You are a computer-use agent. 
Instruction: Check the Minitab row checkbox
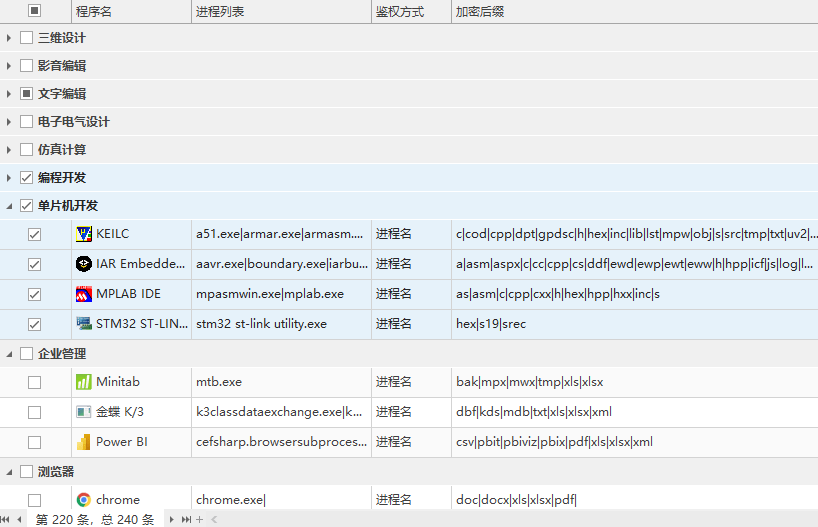coord(34,382)
